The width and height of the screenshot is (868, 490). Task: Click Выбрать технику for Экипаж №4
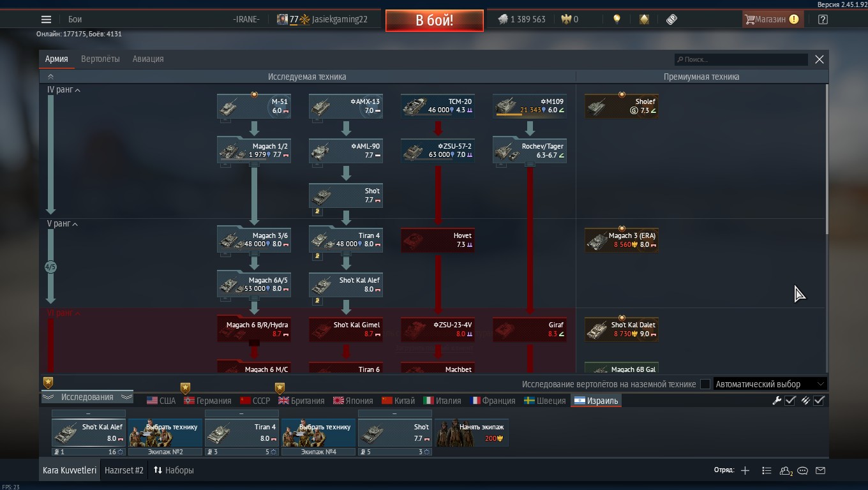[318, 433]
